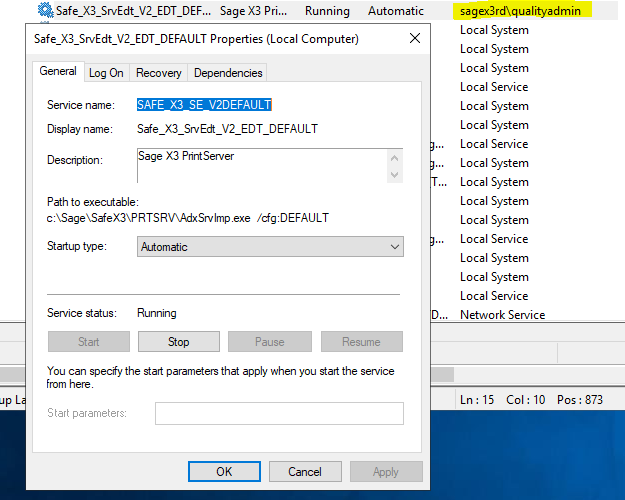The image size is (625, 500).
Task: Click inside the Sage X3 PrintServer description
Action: pyautogui.click(x=262, y=165)
